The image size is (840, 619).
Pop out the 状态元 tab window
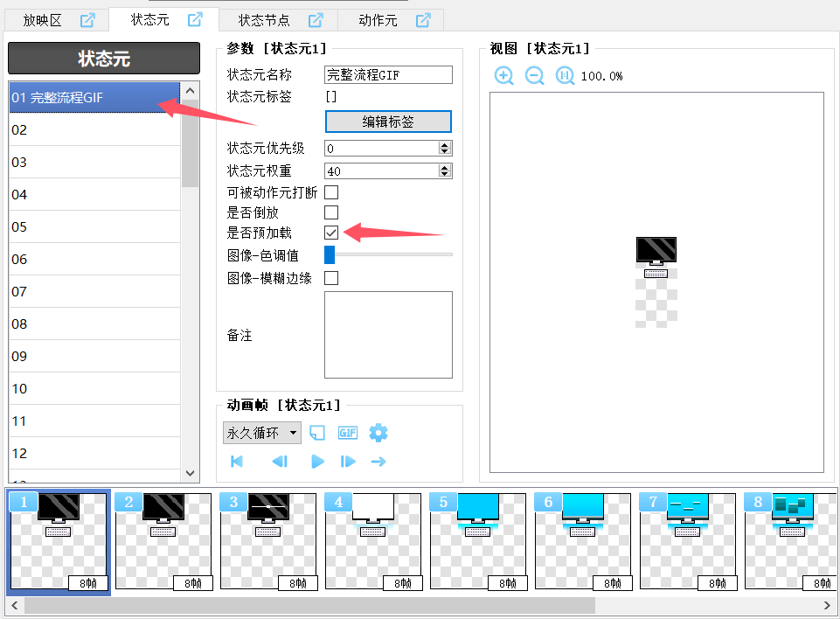pos(196,20)
